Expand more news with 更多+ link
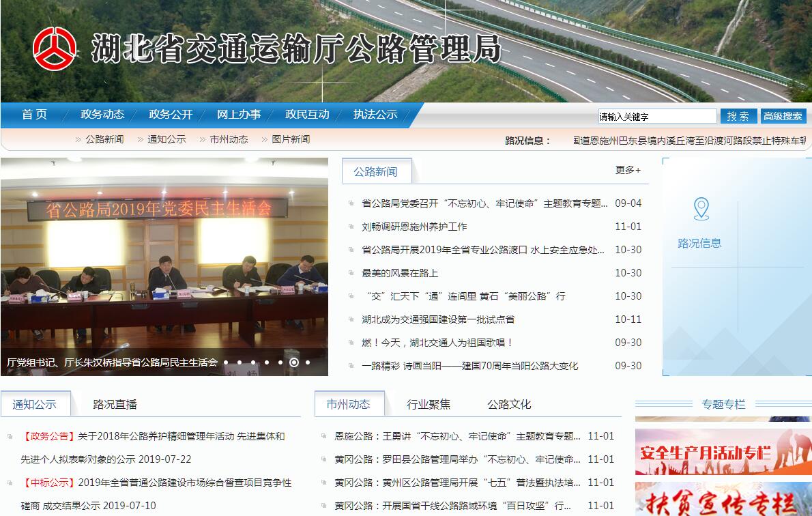This screenshot has height=516, width=812. (x=628, y=170)
